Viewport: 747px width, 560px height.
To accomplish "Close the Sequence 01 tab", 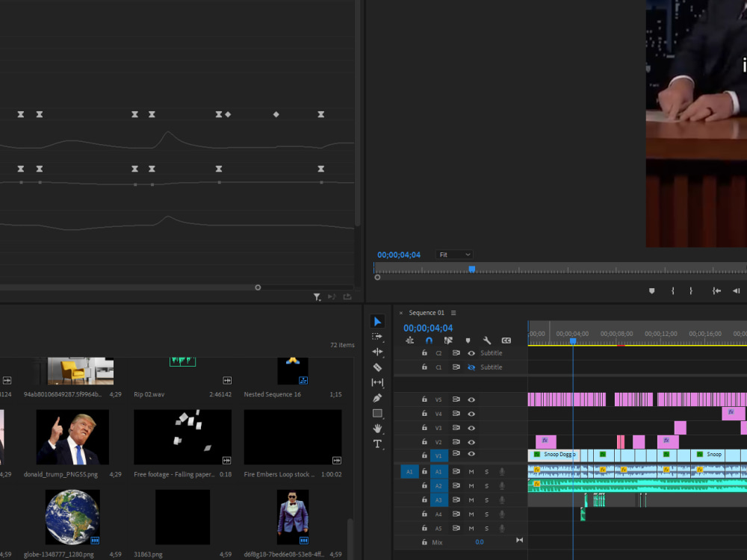I will [401, 313].
